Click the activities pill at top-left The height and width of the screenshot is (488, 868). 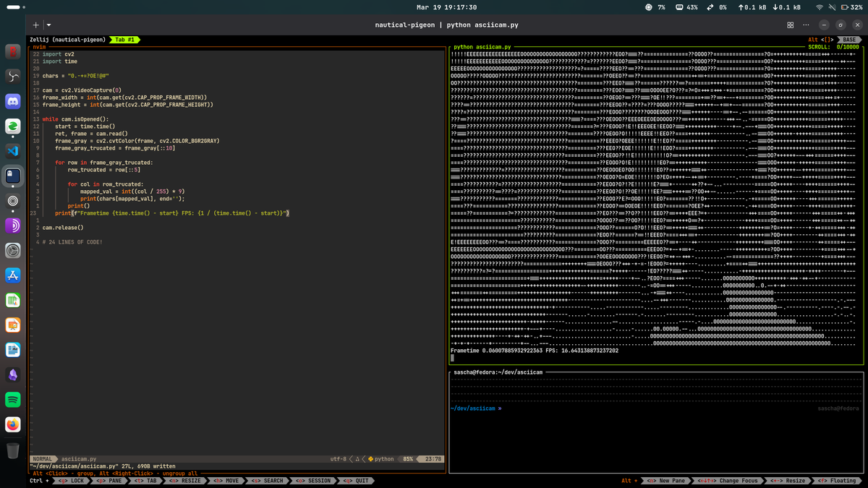14,7
